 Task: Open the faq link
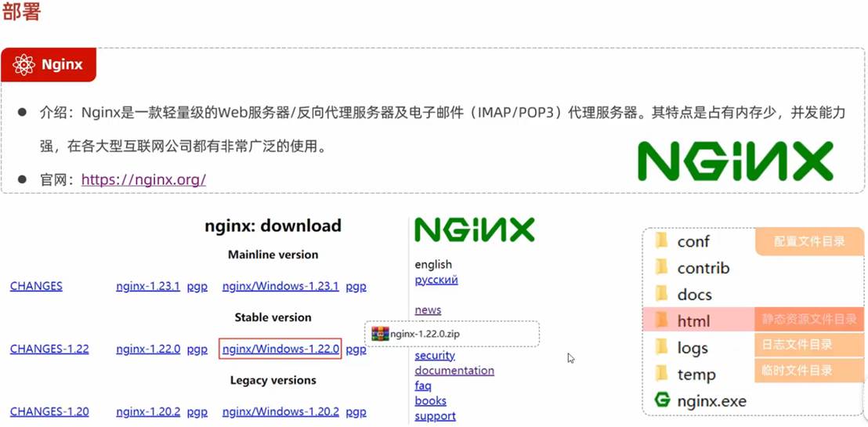tap(423, 385)
